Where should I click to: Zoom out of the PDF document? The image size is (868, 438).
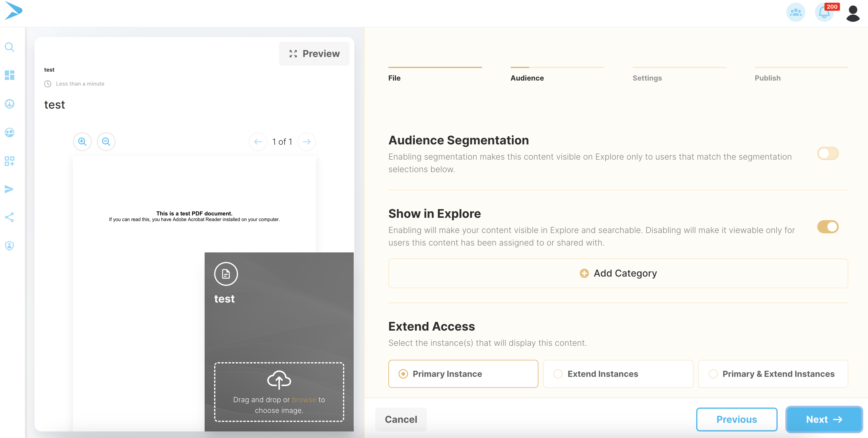tap(106, 141)
